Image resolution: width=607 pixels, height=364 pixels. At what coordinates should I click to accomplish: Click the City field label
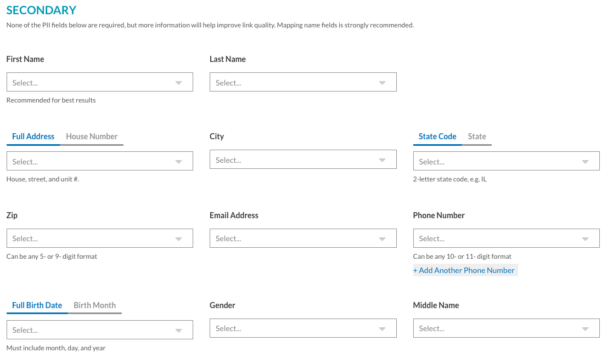tap(217, 136)
